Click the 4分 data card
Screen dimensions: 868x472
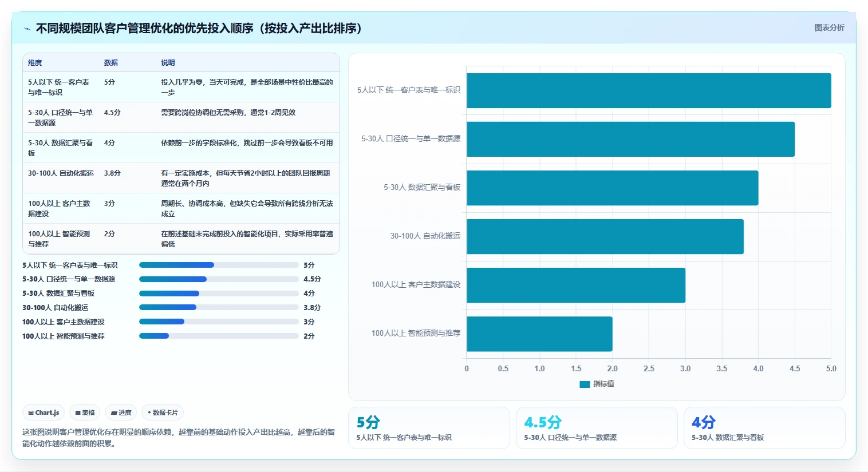(x=764, y=428)
